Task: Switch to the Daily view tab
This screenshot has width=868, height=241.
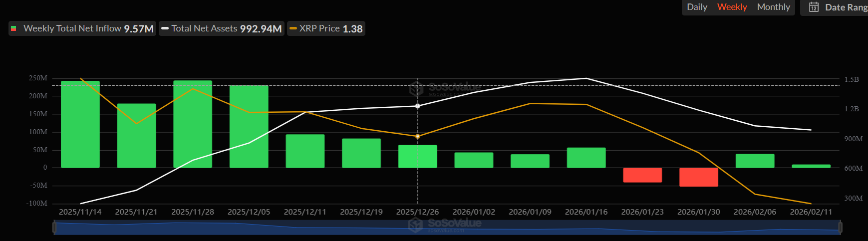Action: [x=697, y=7]
